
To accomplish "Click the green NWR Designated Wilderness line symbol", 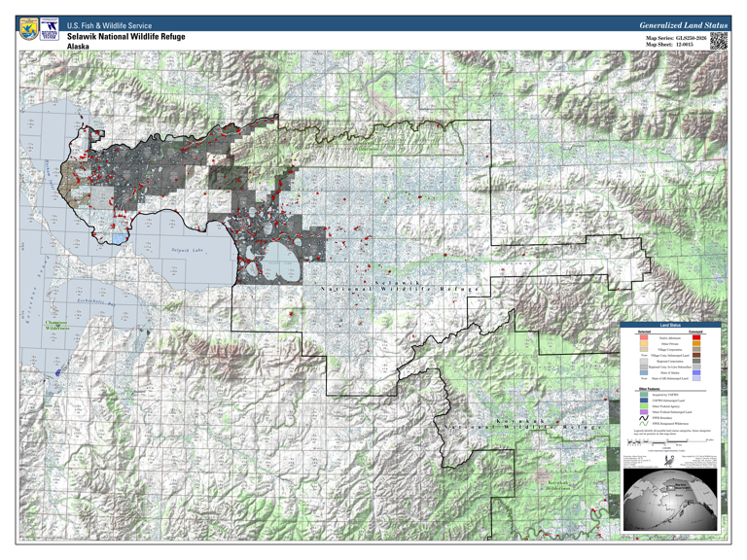I will tap(644, 423).
